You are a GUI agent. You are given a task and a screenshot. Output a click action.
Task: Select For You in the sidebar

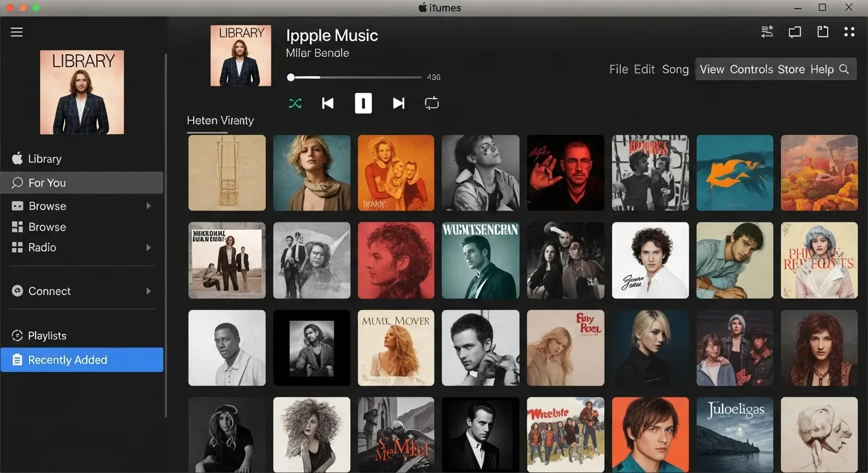[x=82, y=183]
